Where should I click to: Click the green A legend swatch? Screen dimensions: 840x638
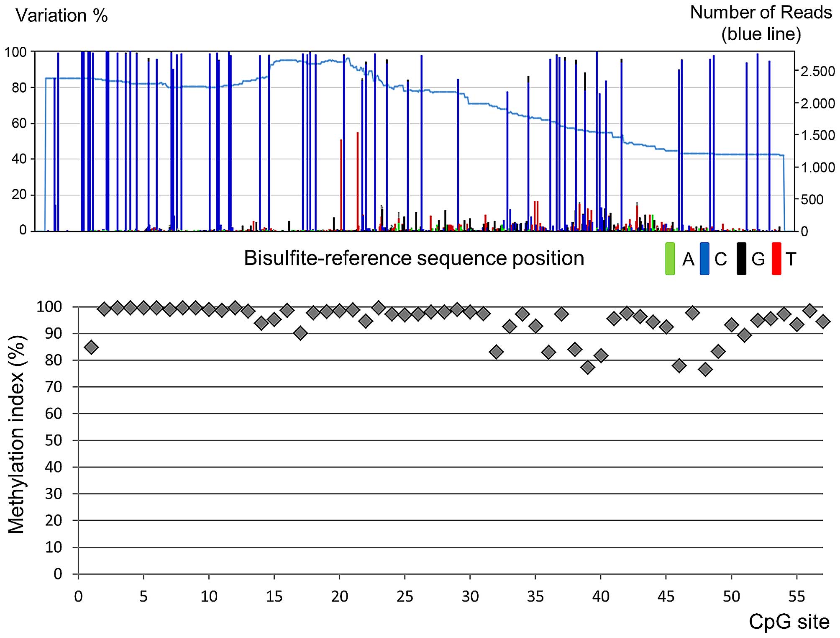pyautogui.click(x=670, y=259)
